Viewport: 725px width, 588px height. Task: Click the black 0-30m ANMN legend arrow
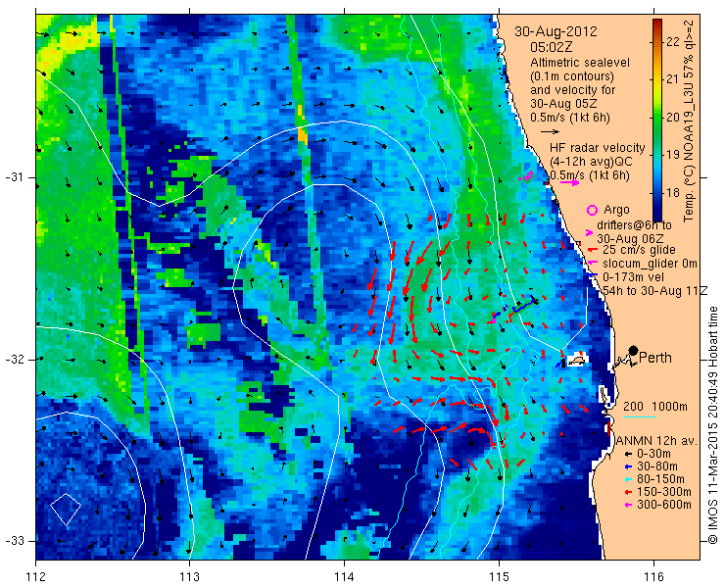click(628, 455)
